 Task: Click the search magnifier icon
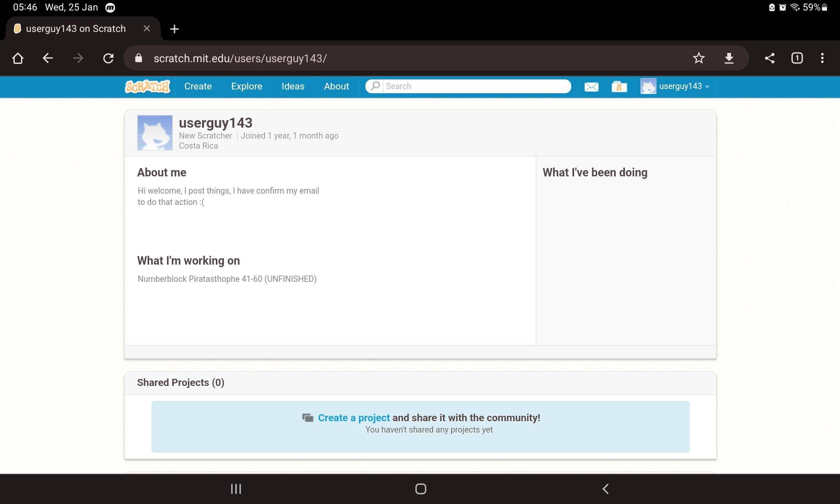[x=375, y=86]
